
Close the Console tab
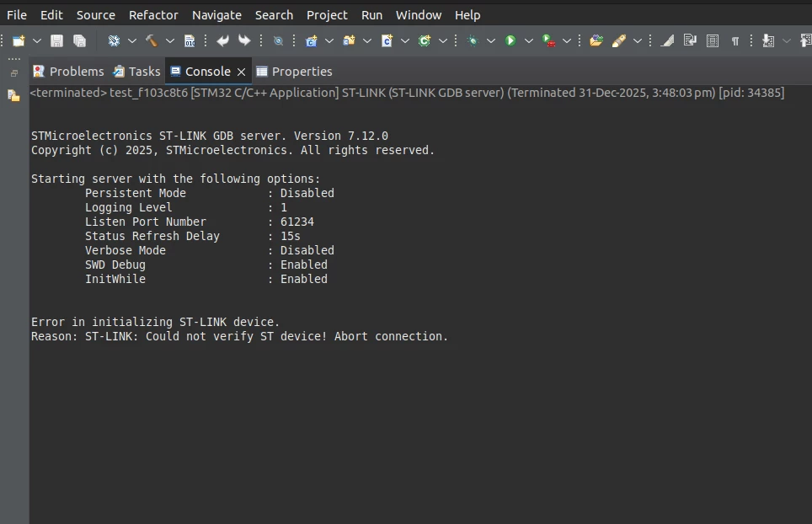point(241,72)
